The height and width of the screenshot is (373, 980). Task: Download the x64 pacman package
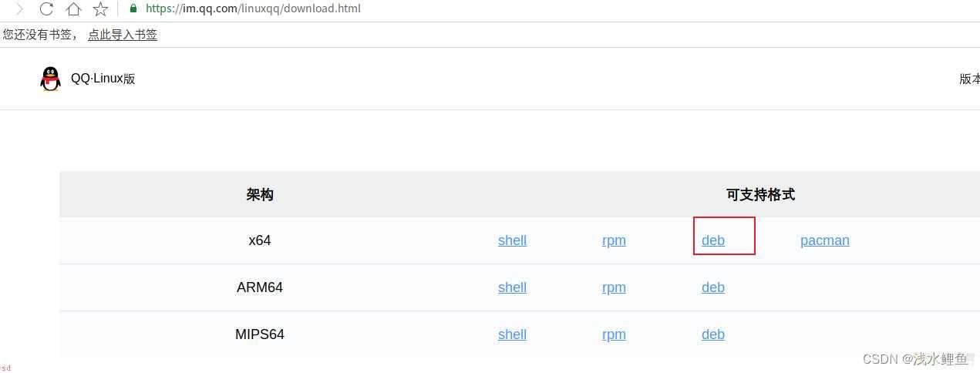click(x=825, y=240)
